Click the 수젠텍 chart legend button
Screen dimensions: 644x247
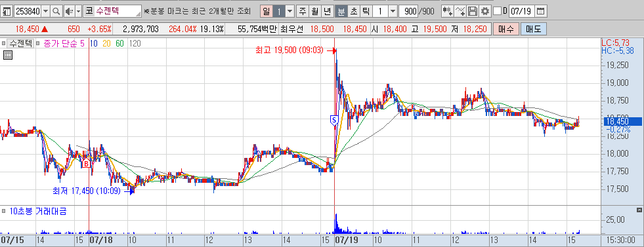[x=21, y=43]
